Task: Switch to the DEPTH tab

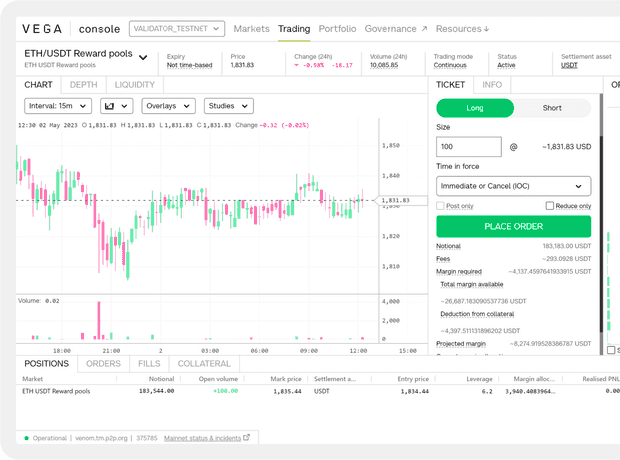Action: tap(83, 85)
